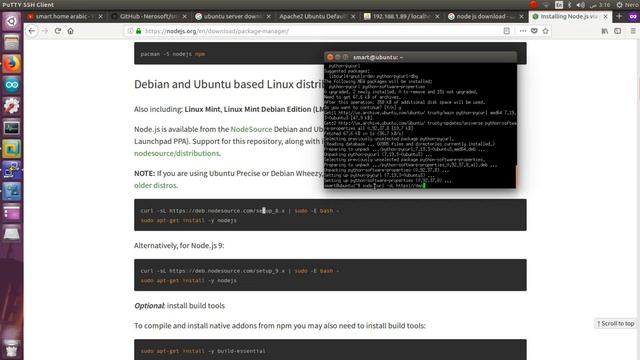This screenshot has height=360, width=640.
Task: Open the page actions three-dots menu
Action: click(x=522, y=31)
